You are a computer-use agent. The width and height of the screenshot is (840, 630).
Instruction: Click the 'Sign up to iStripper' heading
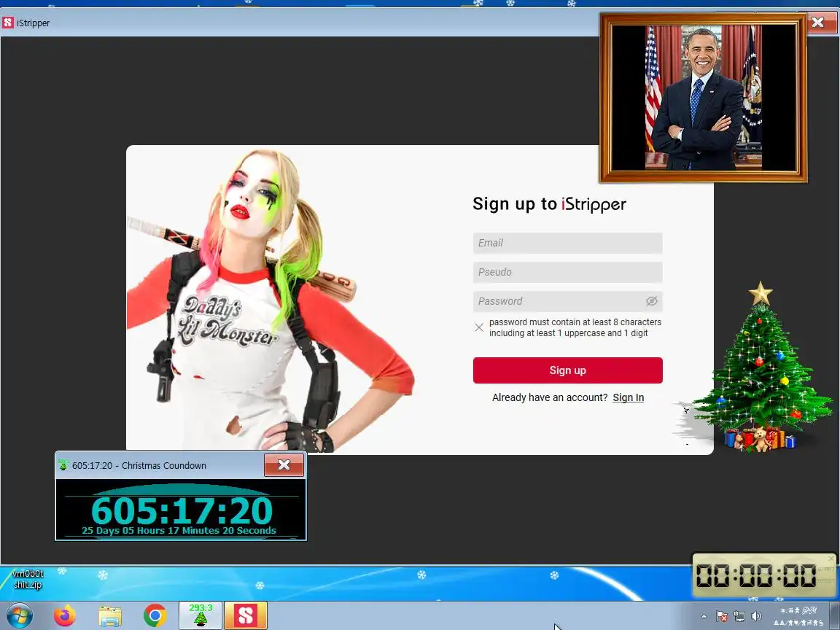click(549, 204)
